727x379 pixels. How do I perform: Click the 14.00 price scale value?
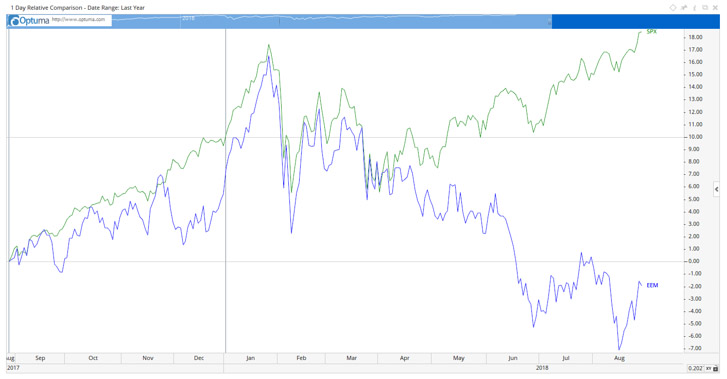coord(695,87)
